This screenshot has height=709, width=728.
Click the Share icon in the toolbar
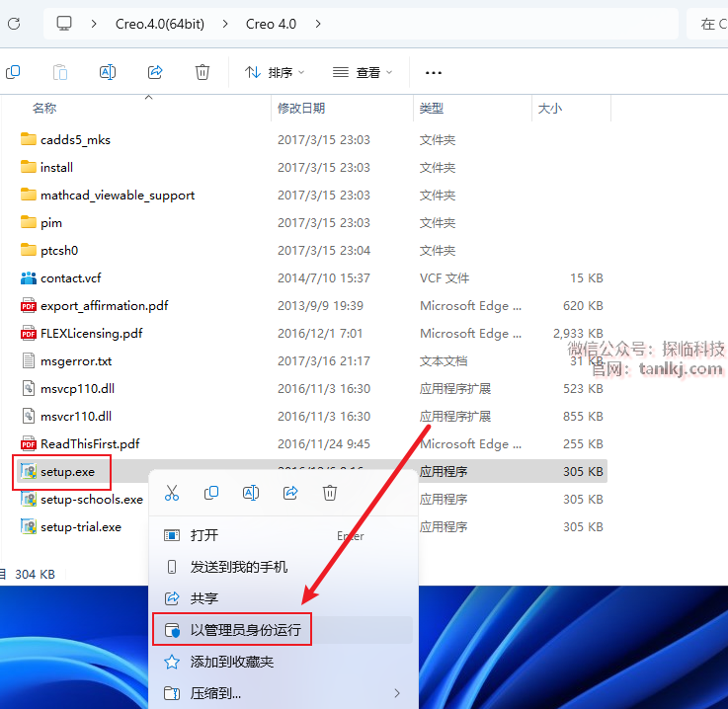coord(155,72)
